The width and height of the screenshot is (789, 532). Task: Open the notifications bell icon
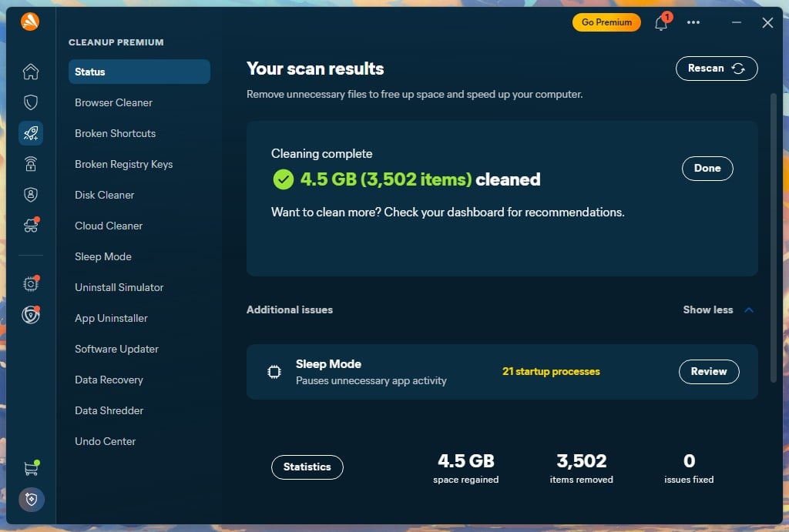click(662, 22)
